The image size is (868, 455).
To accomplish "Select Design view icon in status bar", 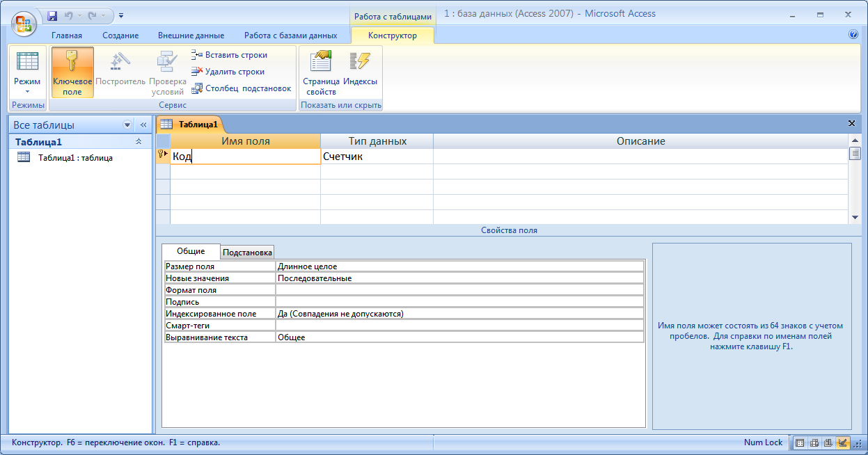I will [842, 442].
